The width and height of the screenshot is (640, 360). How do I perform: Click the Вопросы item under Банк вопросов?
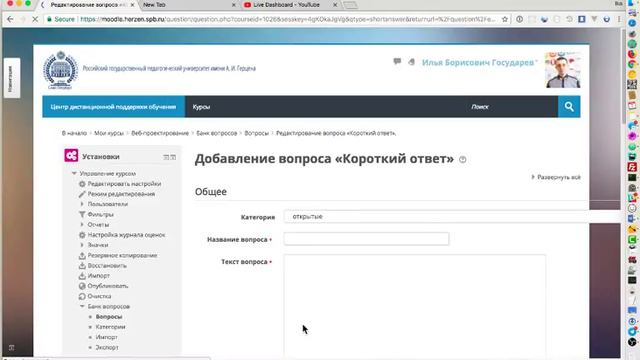click(x=109, y=317)
